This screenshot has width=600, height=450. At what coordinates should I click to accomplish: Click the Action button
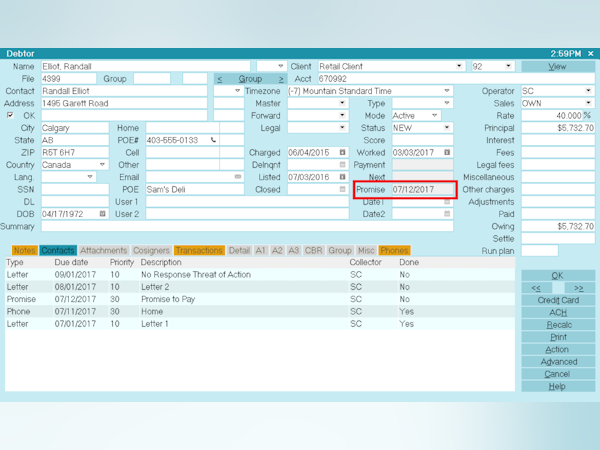click(x=558, y=349)
